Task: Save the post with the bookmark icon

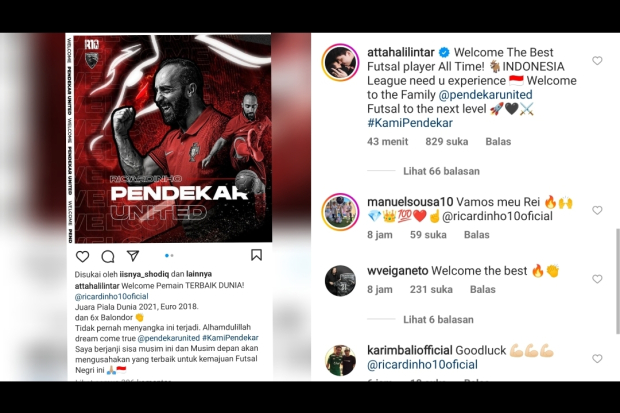Action: pos(256,255)
